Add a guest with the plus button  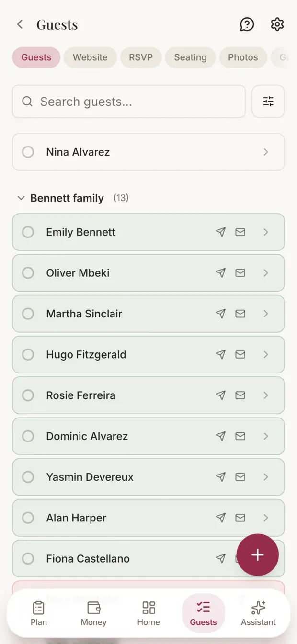coord(258,554)
